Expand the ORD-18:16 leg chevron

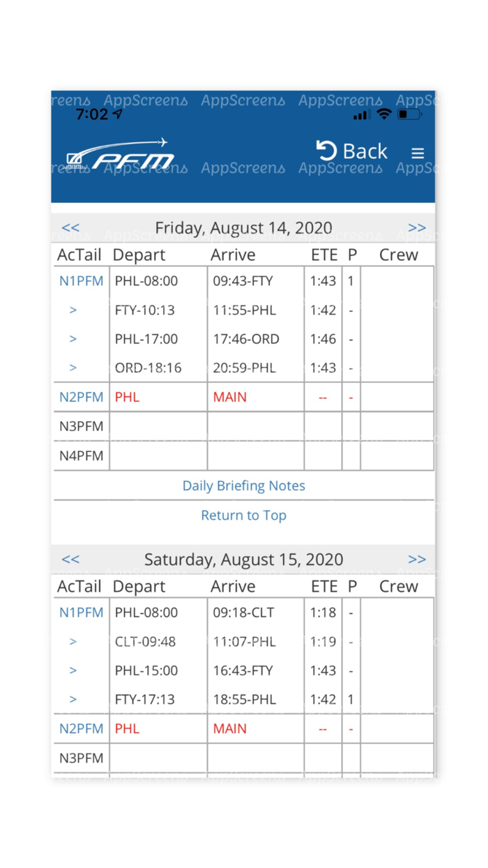tap(73, 368)
